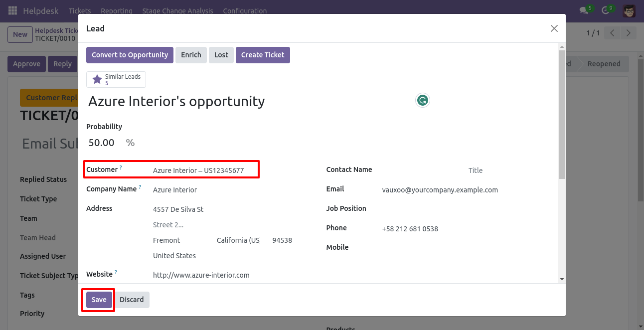The image size is (644, 330).
Task: Save the lead form
Action: pos(99,300)
